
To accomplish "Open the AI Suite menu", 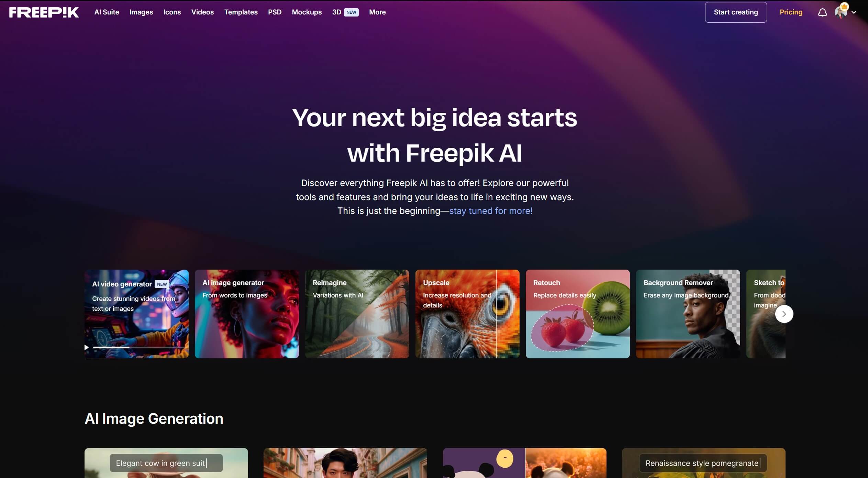I will coord(107,12).
